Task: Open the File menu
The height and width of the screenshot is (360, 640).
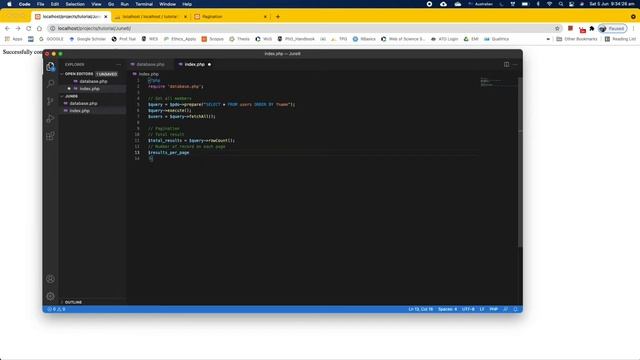Action: 40,4
